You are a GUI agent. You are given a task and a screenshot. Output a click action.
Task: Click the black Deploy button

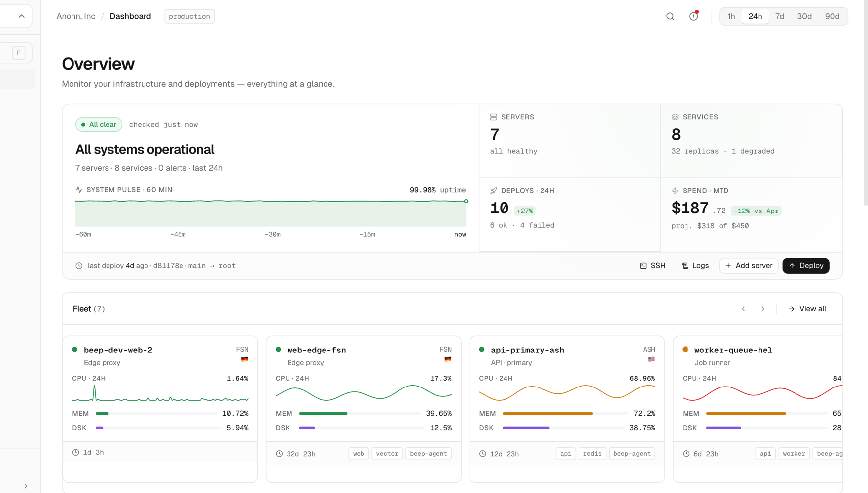pos(806,266)
